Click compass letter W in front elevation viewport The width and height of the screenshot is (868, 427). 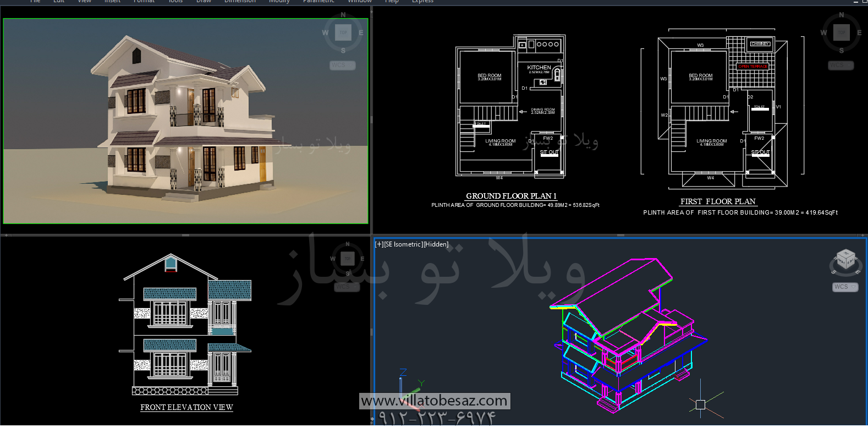333,259
